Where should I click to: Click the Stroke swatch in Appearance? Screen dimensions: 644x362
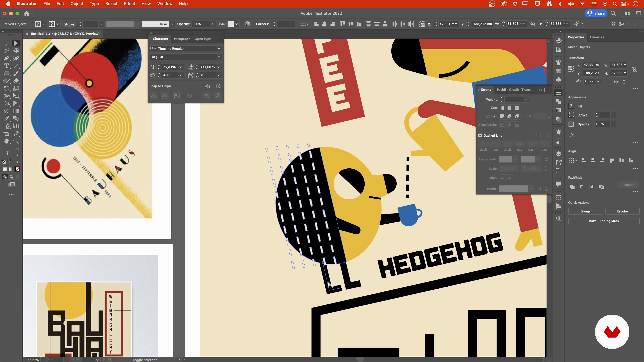(x=571, y=115)
